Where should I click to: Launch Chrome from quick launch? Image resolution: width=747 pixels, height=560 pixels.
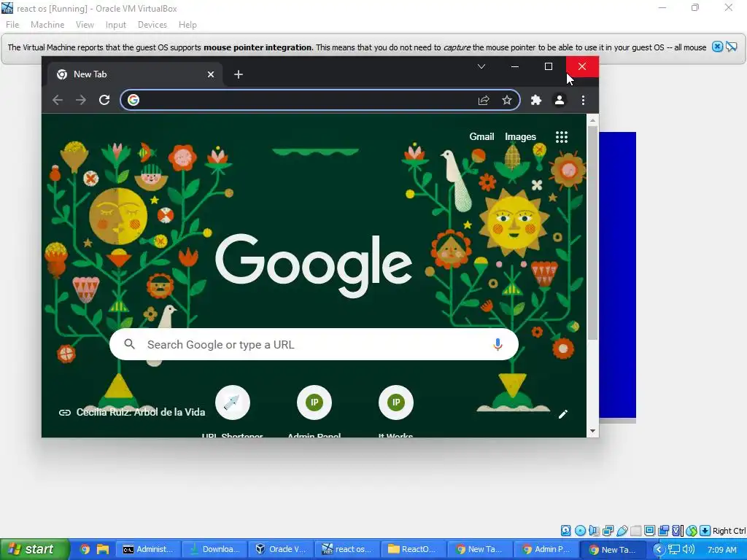click(x=85, y=549)
